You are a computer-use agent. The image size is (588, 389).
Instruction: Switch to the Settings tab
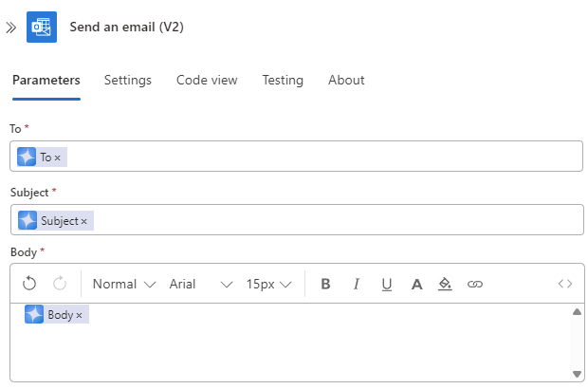[128, 80]
